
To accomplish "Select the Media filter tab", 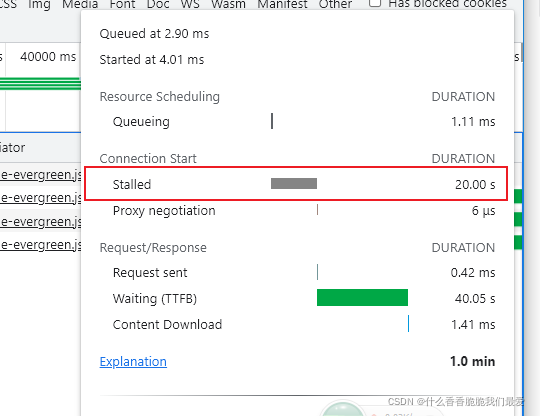I will pos(80,4).
